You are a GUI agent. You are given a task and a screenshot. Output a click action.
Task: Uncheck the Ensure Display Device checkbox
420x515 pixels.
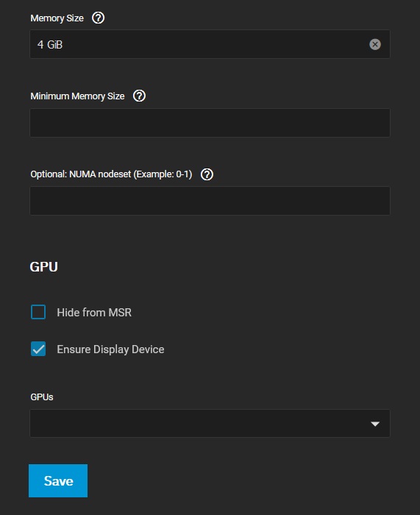point(38,349)
